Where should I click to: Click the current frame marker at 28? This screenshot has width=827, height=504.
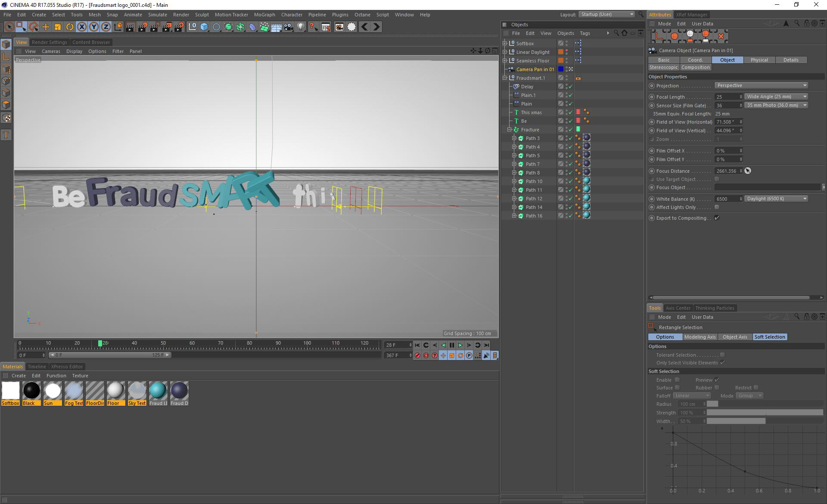point(100,343)
